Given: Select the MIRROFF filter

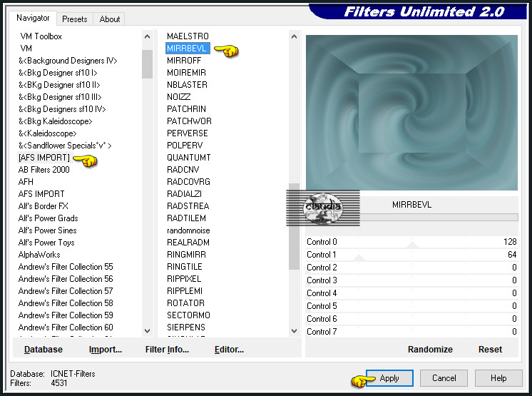Looking at the screenshot, I should click(184, 61).
